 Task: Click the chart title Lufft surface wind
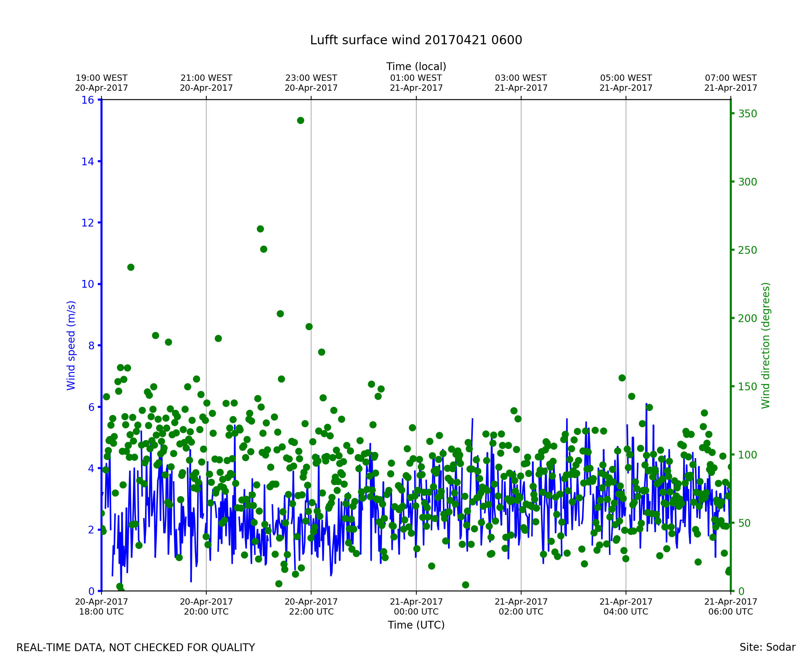pos(416,40)
